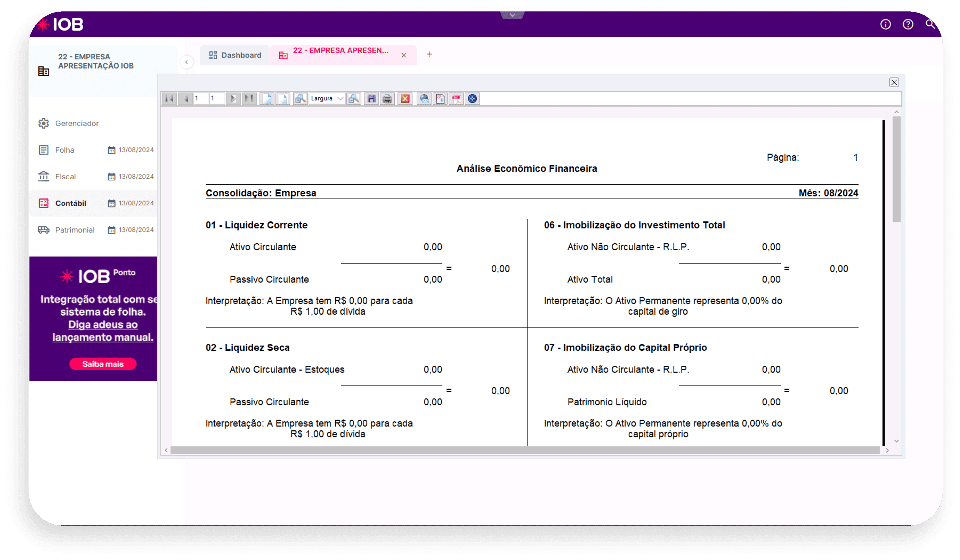
Task: Print the Análise Econômico Financeira report
Action: (387, 98)
